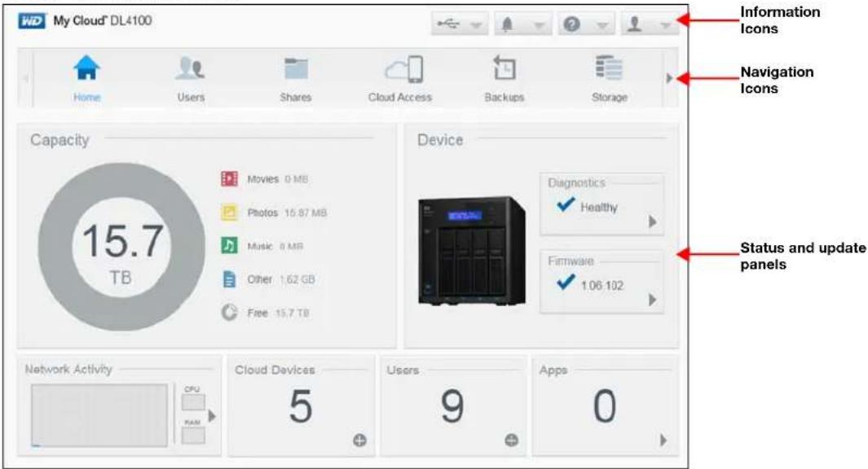Click the green Music icon
The width and height of the screenshot is (868, 469).
pyautogui.click(x=229, y=246)
